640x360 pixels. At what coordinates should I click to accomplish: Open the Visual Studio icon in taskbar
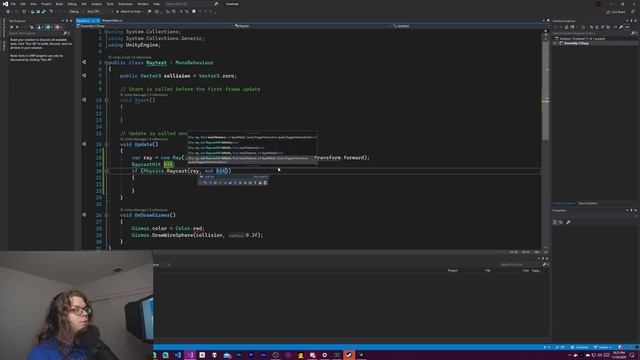coord(190,356)
